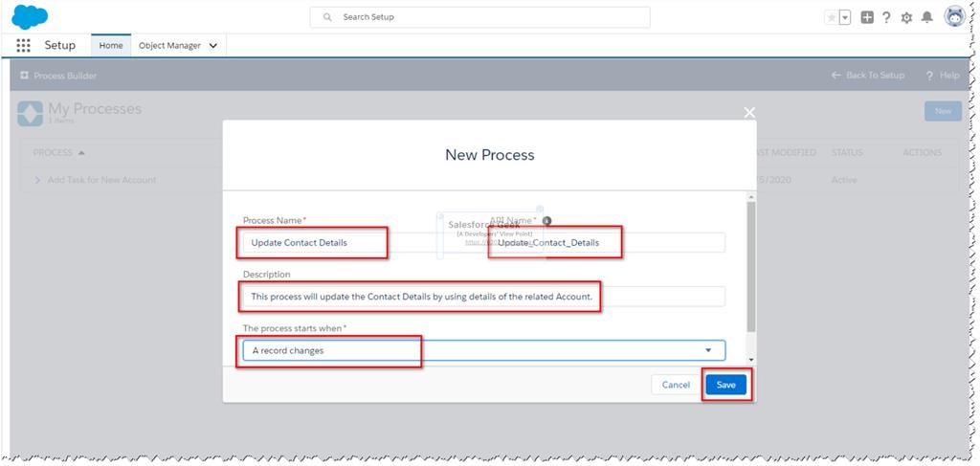
Task: Click the Process Name input field
Action: point(360,242)
